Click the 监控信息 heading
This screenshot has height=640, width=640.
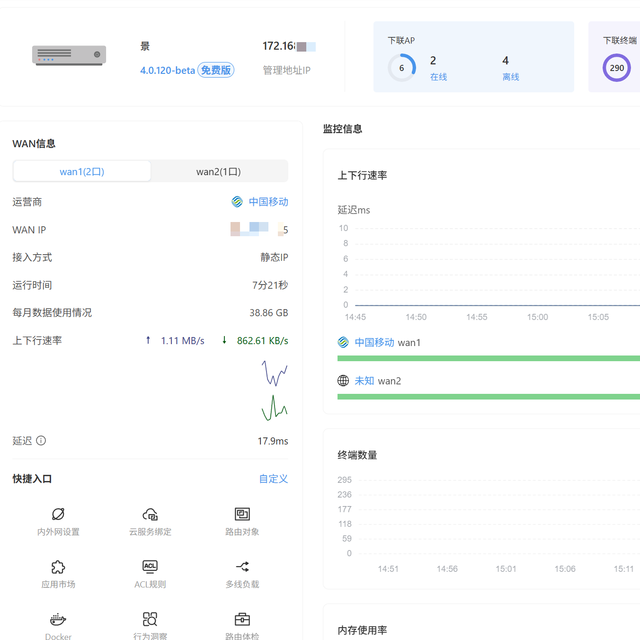click(342, 129)
